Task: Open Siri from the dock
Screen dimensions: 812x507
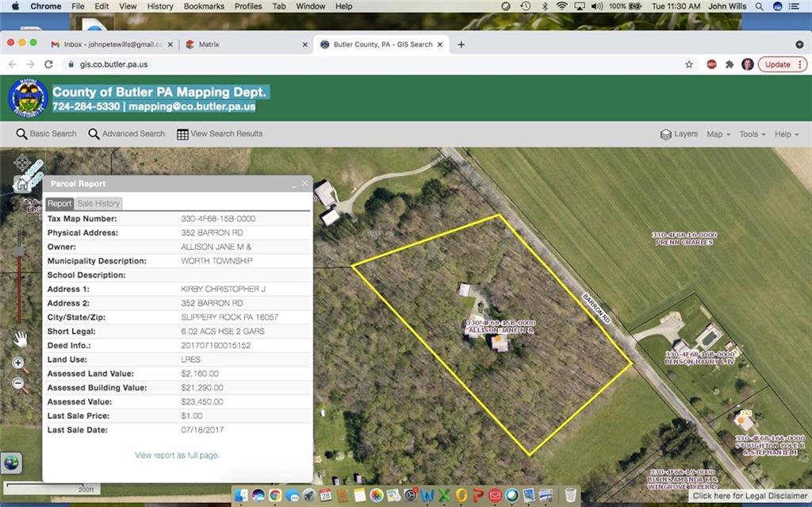Action: [258, 495]
